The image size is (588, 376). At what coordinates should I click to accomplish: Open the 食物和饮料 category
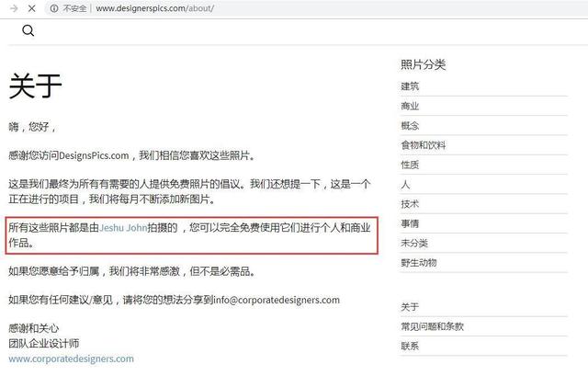pos(424,145)
